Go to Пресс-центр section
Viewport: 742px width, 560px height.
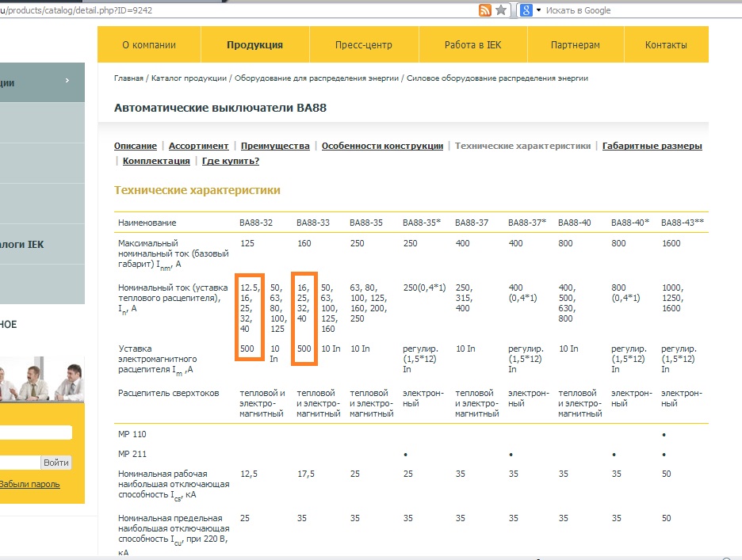(364, 45)
